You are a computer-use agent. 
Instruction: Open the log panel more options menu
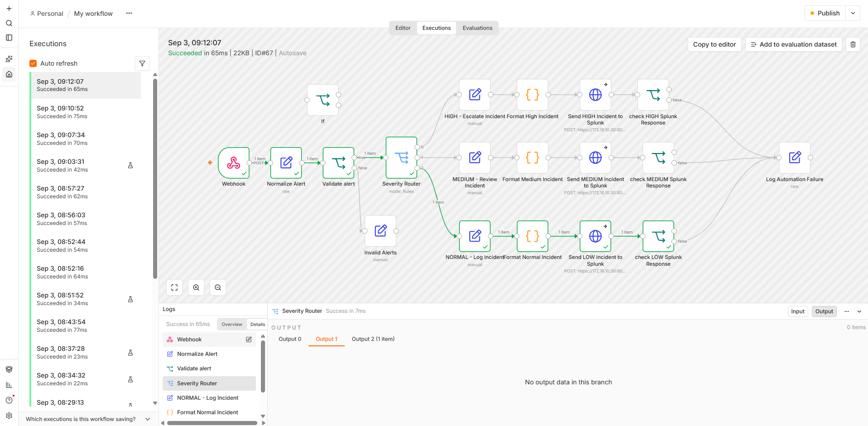click(x=847, y=311)
